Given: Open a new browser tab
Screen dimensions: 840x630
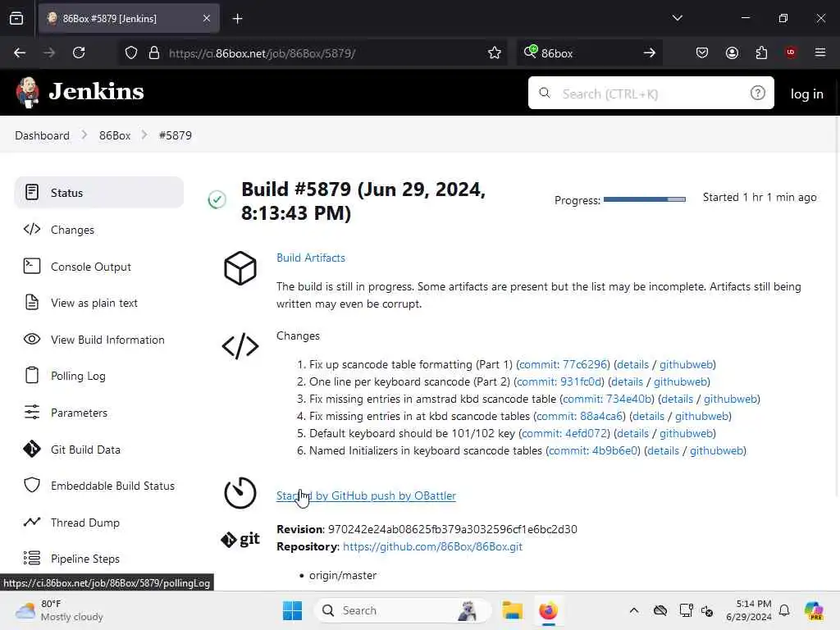Looking at the screenshot, I should [238, 19].
